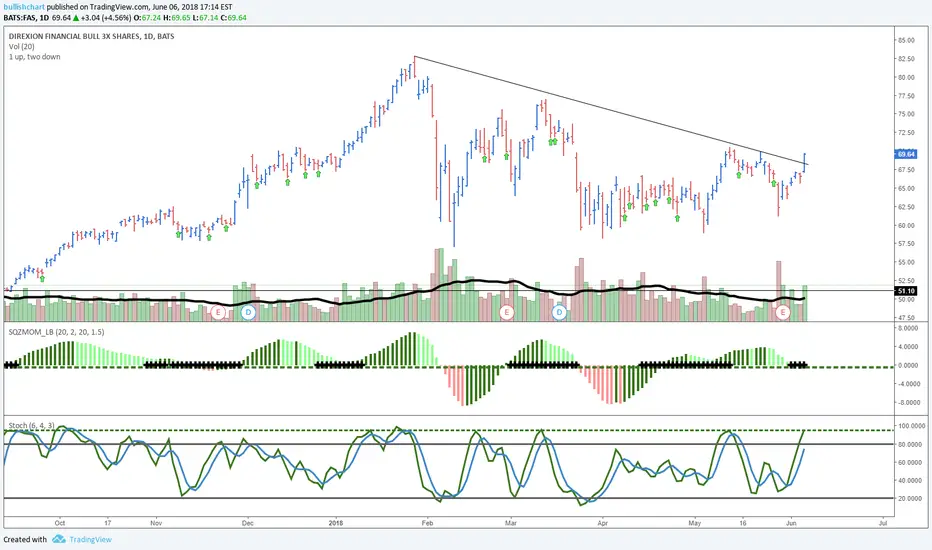Viewport: 932px width, 550px height.
Task: Click the 65.00 price axis label
Action: tap(906, 188)
